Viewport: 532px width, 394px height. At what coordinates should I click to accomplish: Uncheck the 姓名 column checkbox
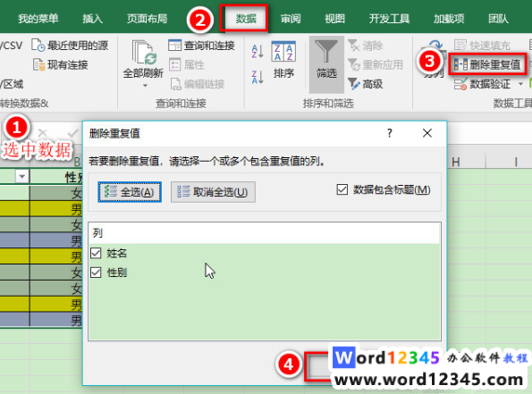point(96,253)
